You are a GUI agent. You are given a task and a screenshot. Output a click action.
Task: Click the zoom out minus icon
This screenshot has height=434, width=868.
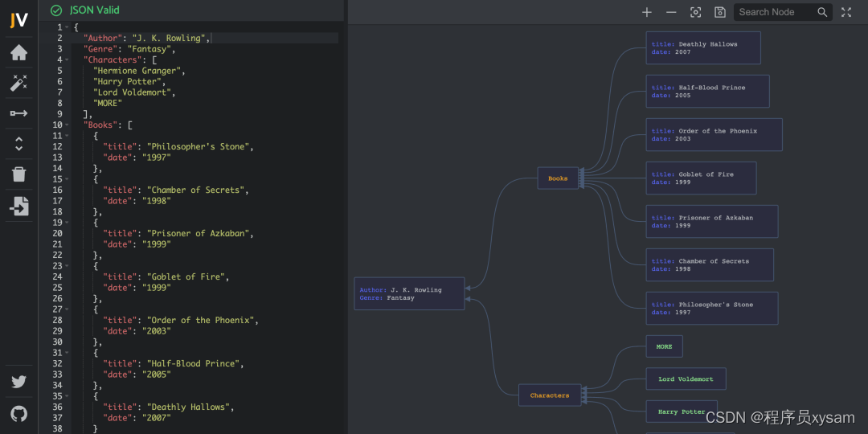tap(671, 12)
